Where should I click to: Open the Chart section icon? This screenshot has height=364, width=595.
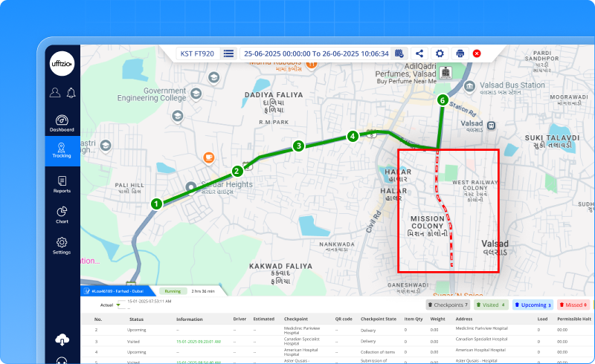point(62,215)
